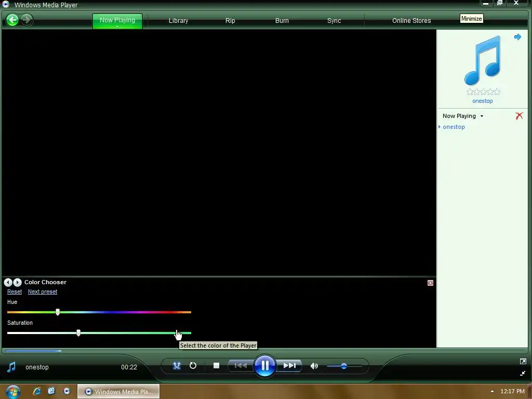The width and height of the screenshot is (532, 399).
Task: Click the Windows Media Player title icon
Action: point(6,4)
